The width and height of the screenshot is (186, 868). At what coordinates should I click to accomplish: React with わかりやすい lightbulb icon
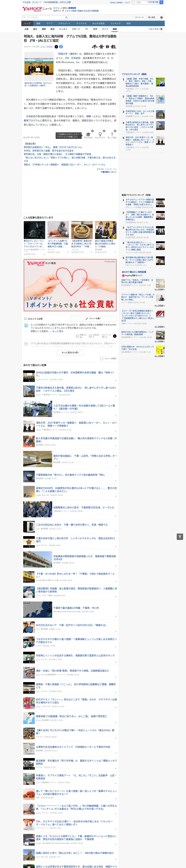[100, 134]
